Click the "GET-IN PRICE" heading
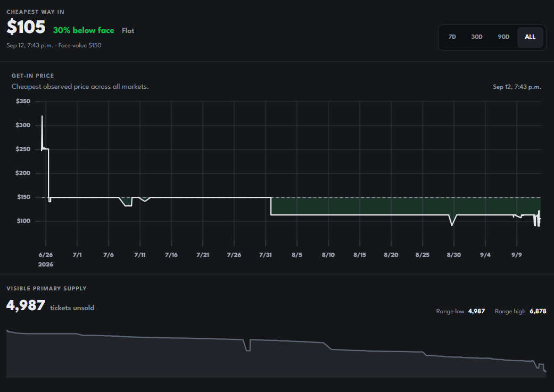Viewport: 554px width, 392px height. [32, 76]
